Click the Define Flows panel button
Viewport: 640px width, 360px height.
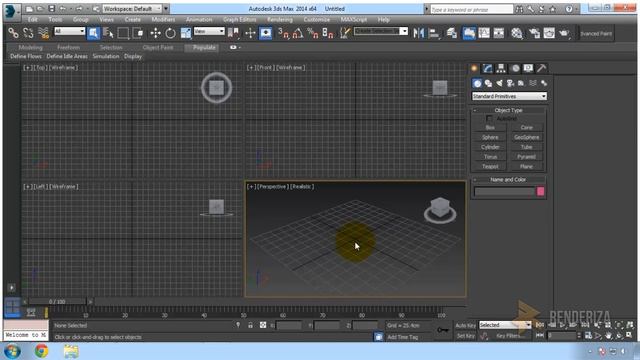click(x=26, y=56)
